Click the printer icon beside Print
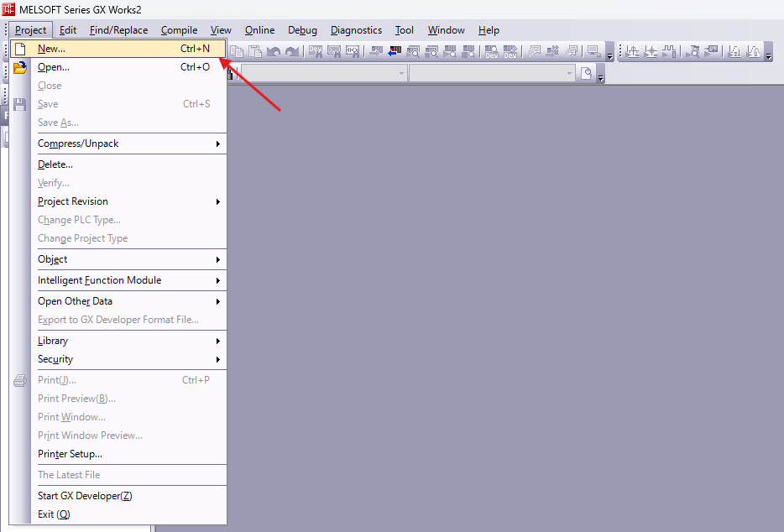The width and height of the screenshot is (784, 532). (20, 380)
